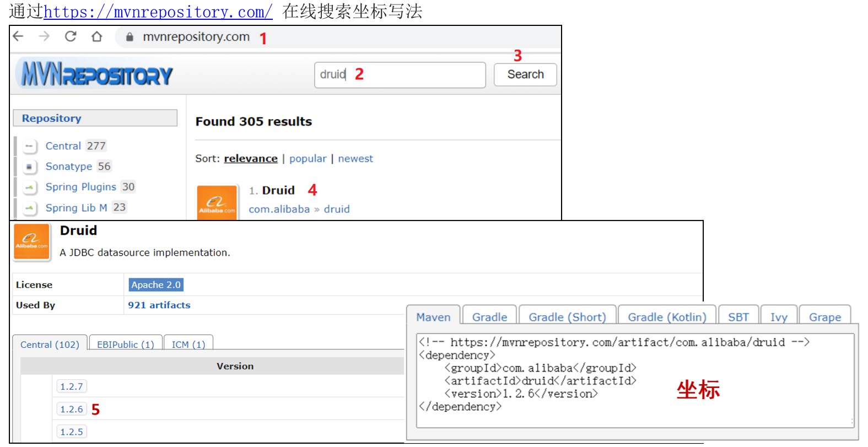
Task: Open the Spring Lib M link
Action: 76,208
